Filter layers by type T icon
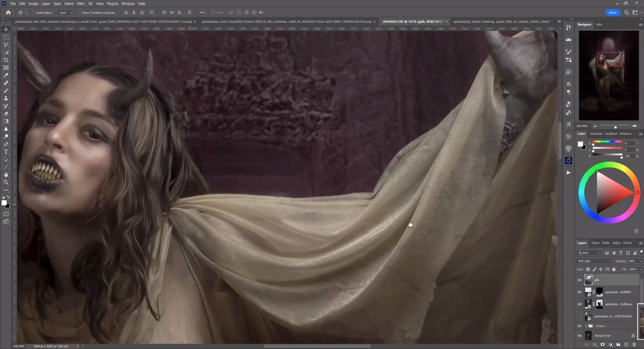The height and width of the screenshot is (349, 644). [x=620, y=253]
